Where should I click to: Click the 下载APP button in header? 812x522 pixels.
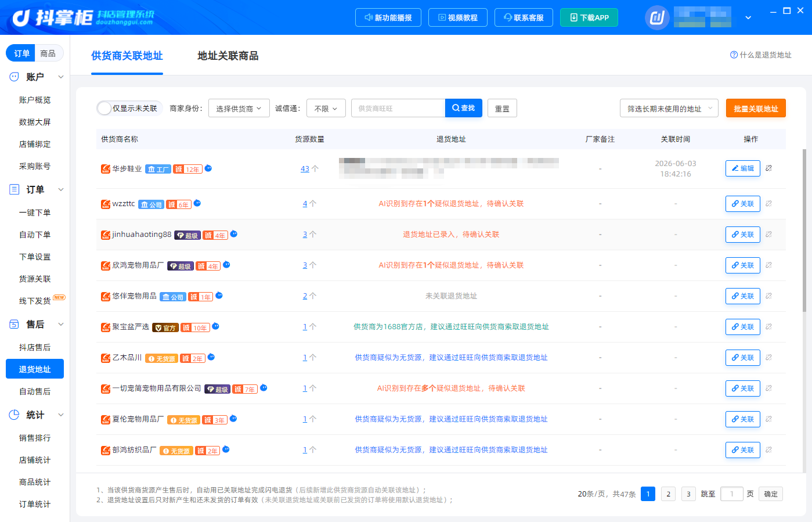589,17
